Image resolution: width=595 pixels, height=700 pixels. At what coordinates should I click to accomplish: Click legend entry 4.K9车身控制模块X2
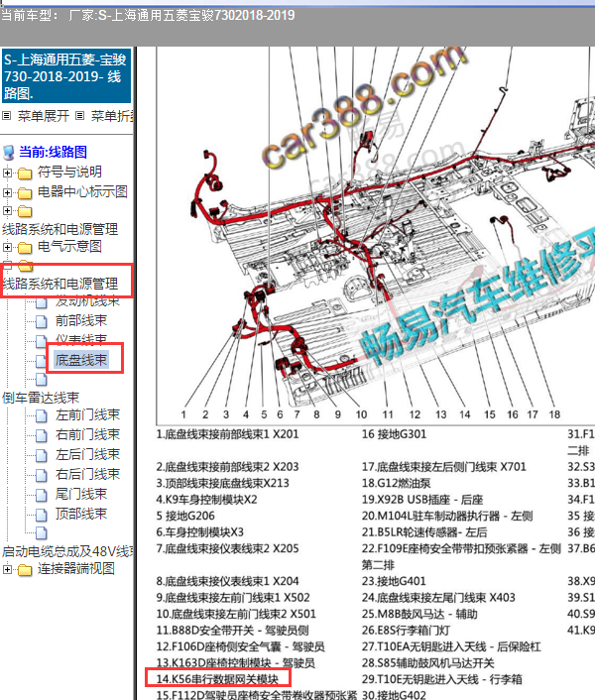click(206, 499)
